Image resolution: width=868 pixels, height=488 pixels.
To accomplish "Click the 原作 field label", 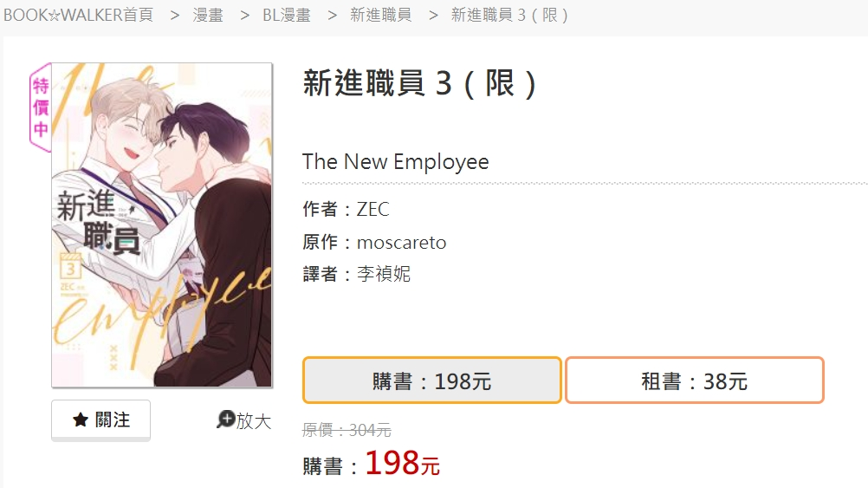I will pyautogui.click(x=320, y=242).
